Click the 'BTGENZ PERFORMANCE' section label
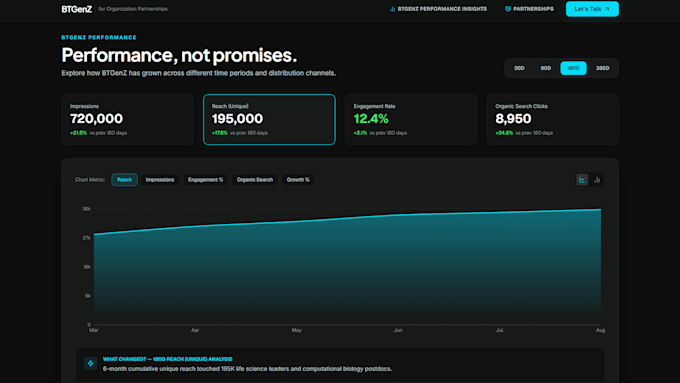The image size is (680, 383). click(x=99, y=38)
